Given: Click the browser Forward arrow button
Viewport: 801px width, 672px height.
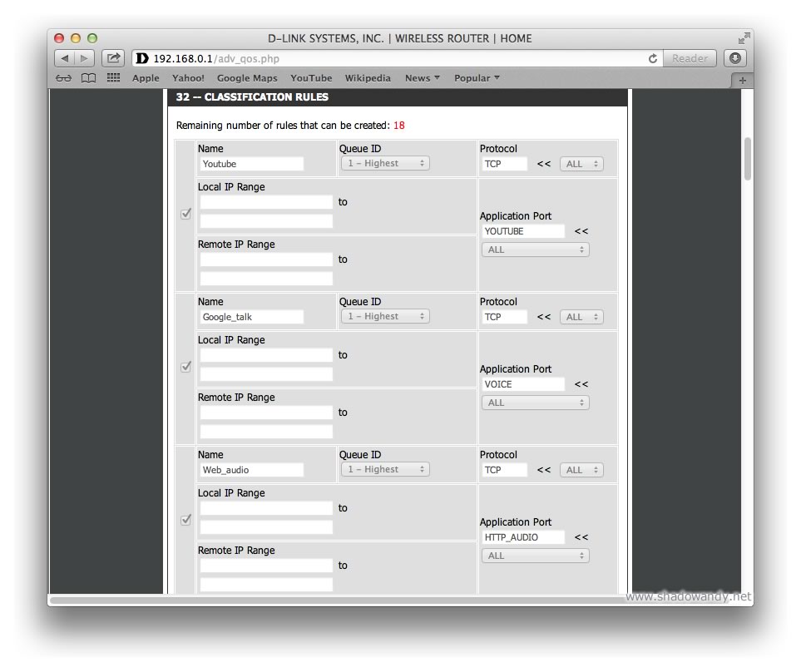Looking at the screenshot, I should click(86, 58).
